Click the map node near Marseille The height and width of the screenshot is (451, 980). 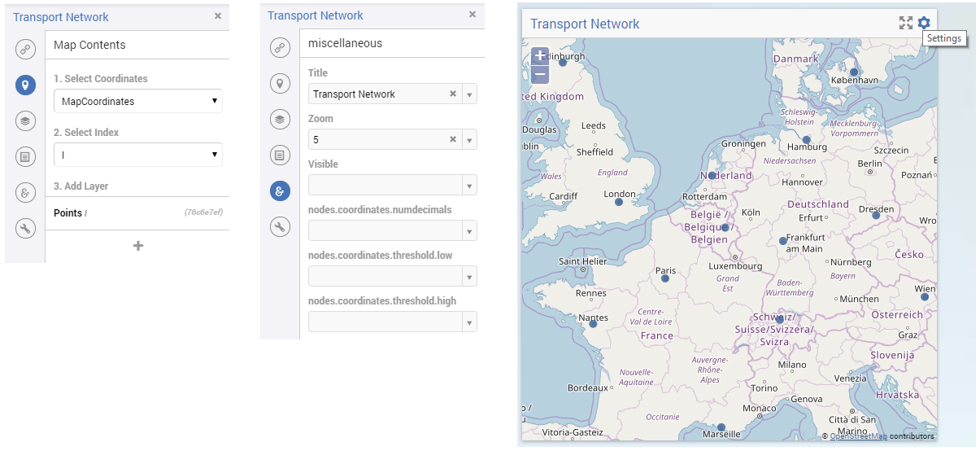[721, 427]
